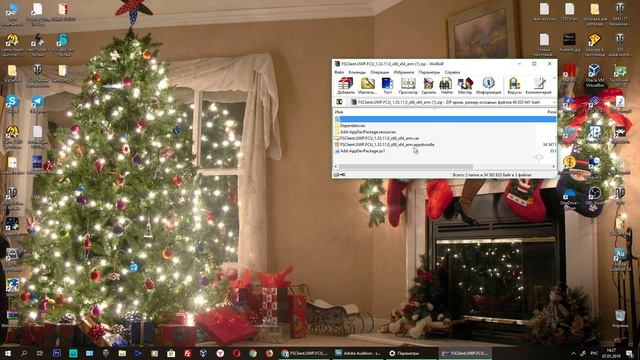This screenshot has width=640, height=360.
Task: Open Task View on the taskbar
Action: [40, 353]
